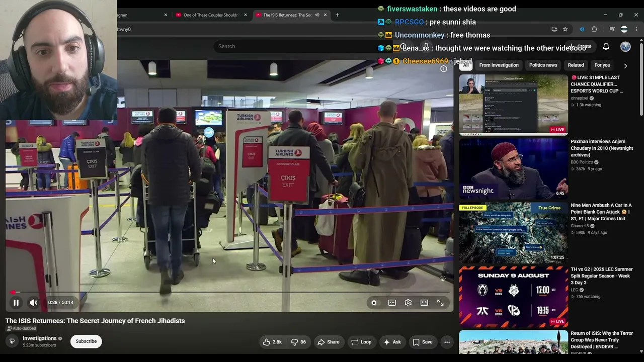Toggle the Loop button under the video

click(361, 342)
